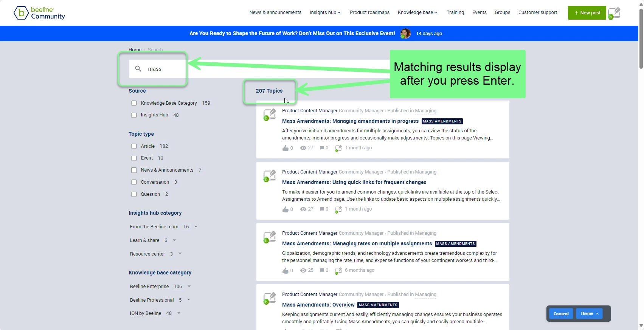The height and width of the screenshot is (330, 644).
Task: Click author avatar on Managing amendments in progress result
Action: pyautogui.click(x=270, y=115)
